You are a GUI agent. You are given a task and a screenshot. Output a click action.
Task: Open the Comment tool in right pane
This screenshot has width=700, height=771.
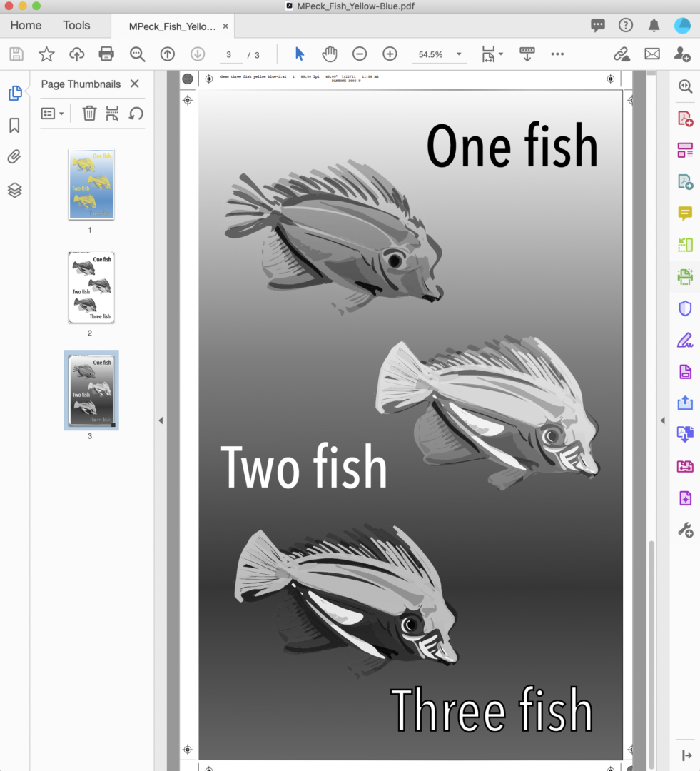684,213
